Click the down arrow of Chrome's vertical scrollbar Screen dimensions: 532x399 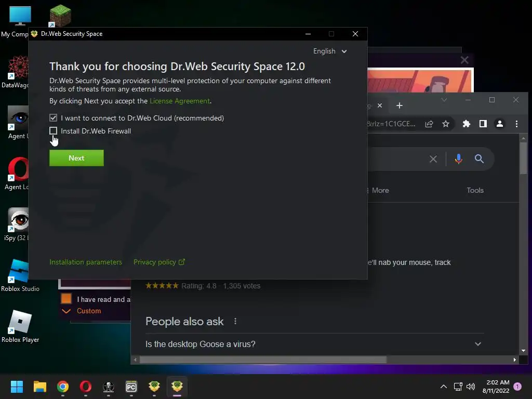[x=523, y=351]
